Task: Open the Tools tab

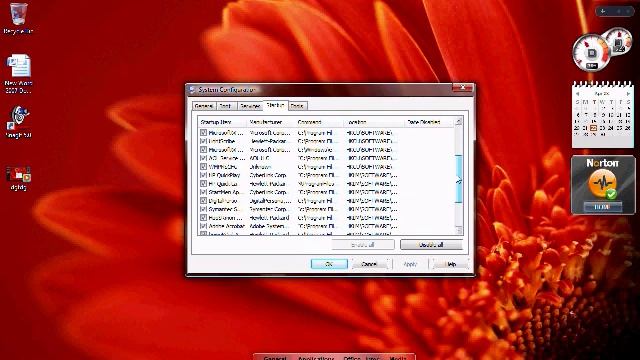Action: pos(298,106)
